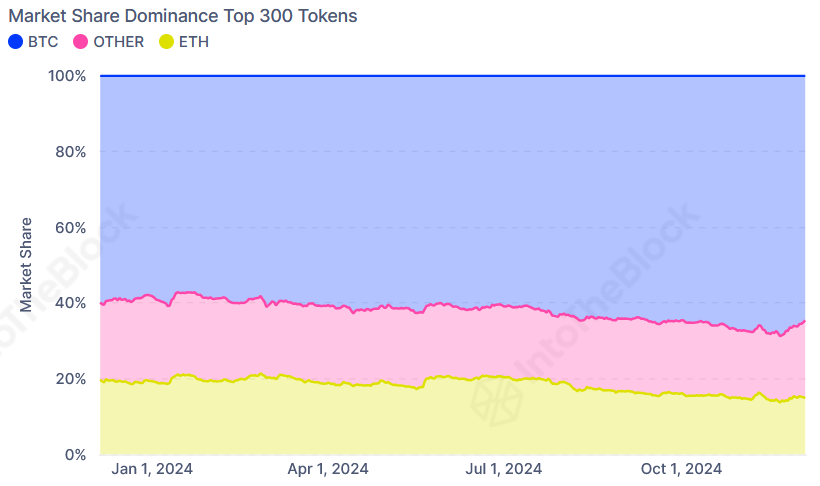Toggle the OTHER series label in legend

pos(118,42)
